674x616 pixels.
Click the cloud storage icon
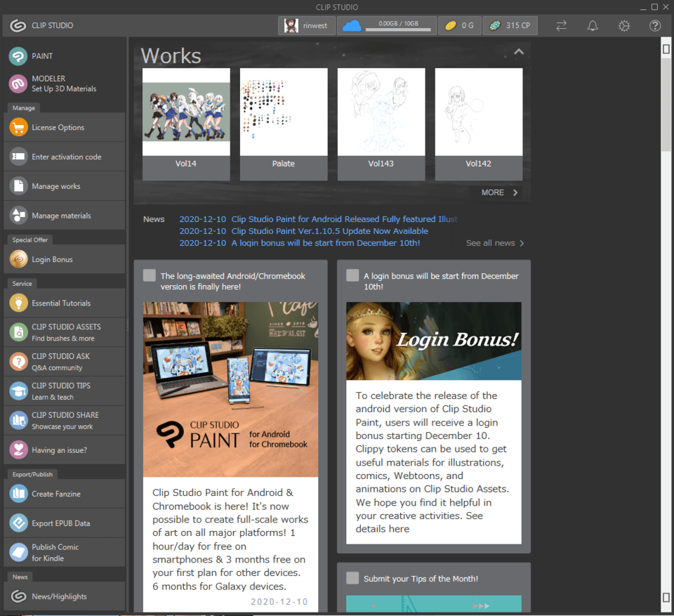pos(352,26)
